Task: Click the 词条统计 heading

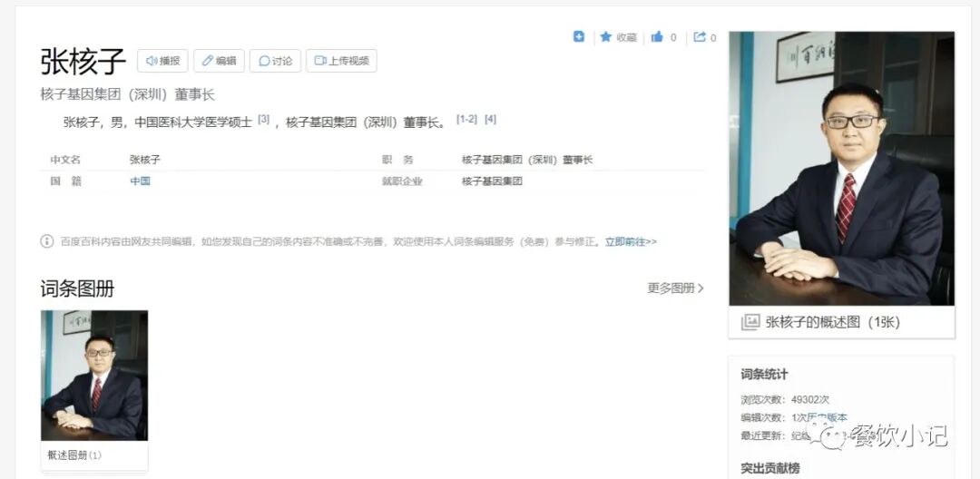Action: (x=764, y=375)
